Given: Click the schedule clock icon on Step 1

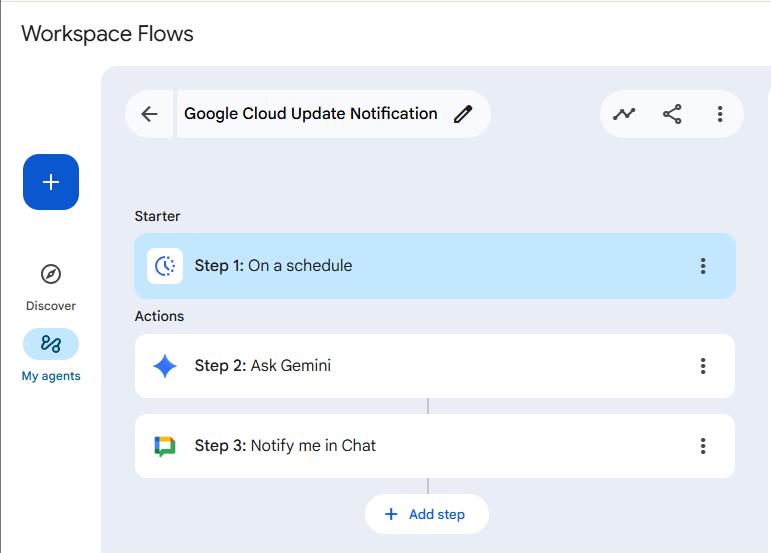Looking at the screenshot, I should [165, 266].
